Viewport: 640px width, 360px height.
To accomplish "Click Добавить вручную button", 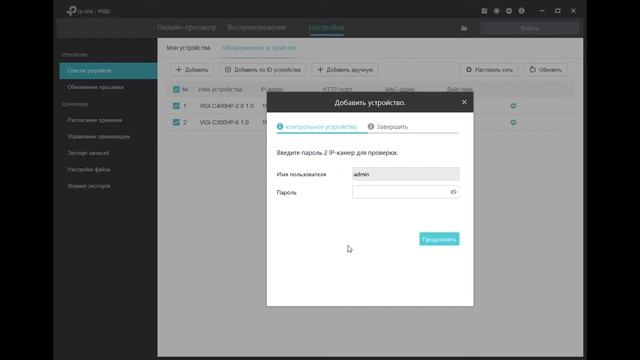I will coord(345,70).
